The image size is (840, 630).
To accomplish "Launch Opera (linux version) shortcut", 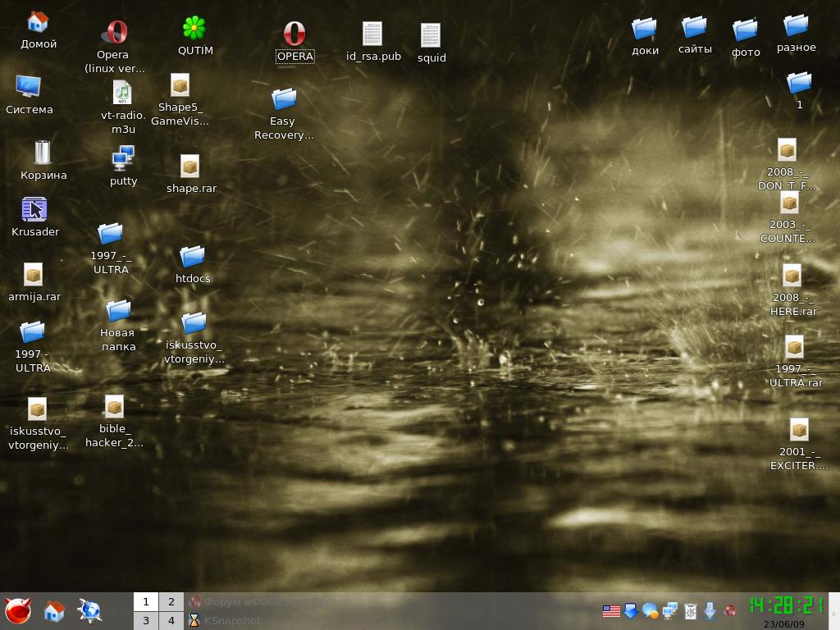I will [x=114, y=33].
